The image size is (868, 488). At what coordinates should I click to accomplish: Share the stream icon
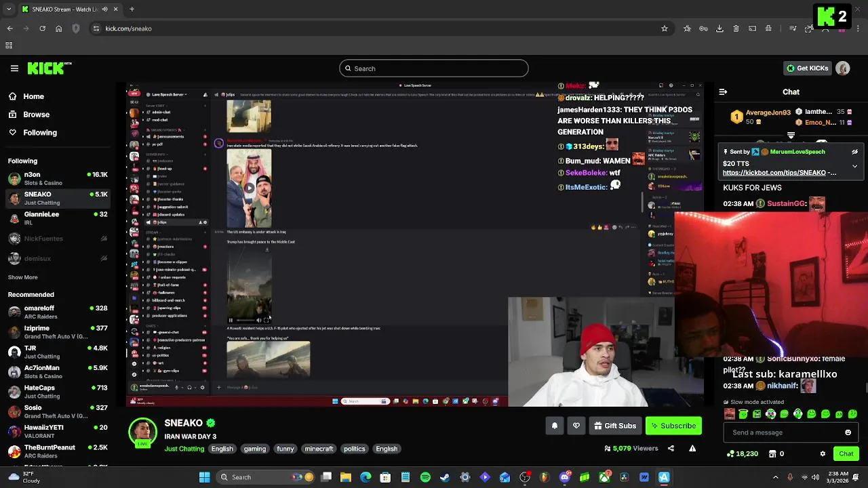click(x=671, y=448)
